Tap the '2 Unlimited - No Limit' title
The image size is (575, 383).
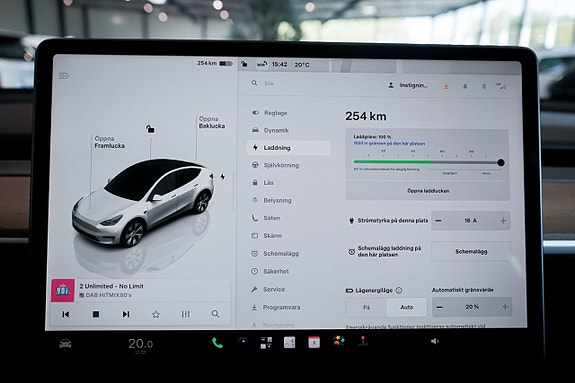pos(111,286)
